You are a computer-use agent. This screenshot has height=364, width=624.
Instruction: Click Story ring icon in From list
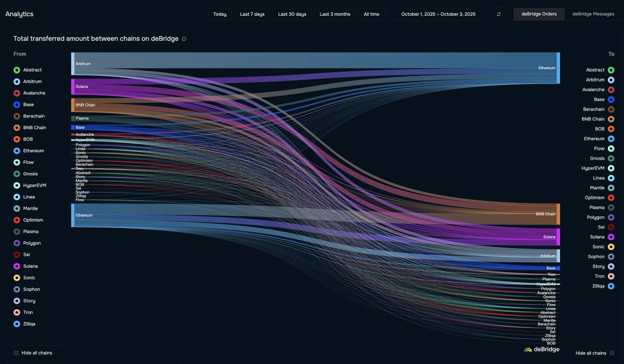(17, 301)
